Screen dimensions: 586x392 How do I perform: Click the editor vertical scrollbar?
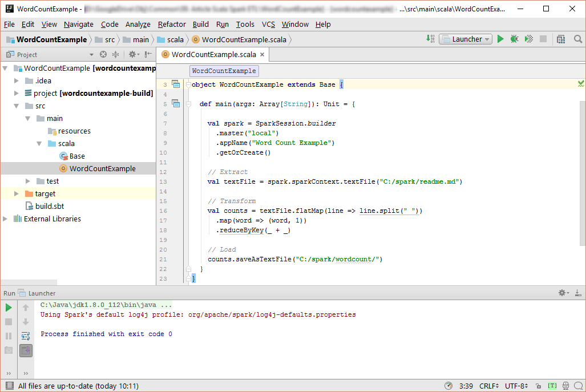click(x=582, y=171)
